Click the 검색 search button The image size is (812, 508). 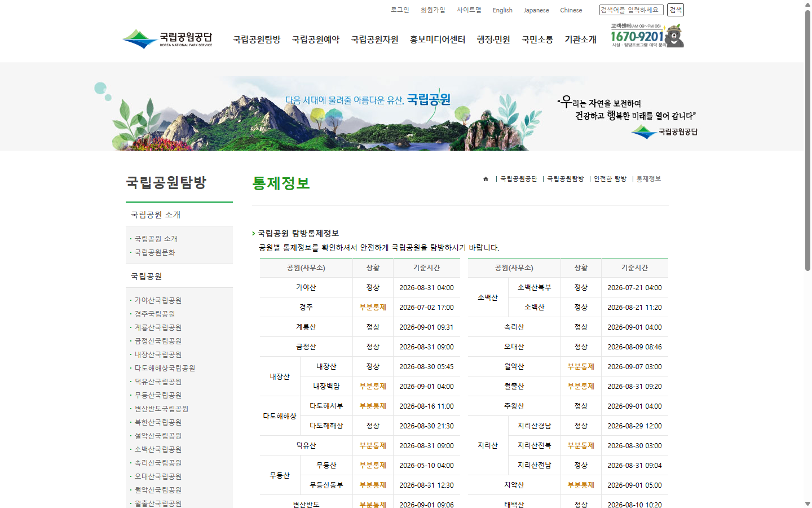pos(676,10)
